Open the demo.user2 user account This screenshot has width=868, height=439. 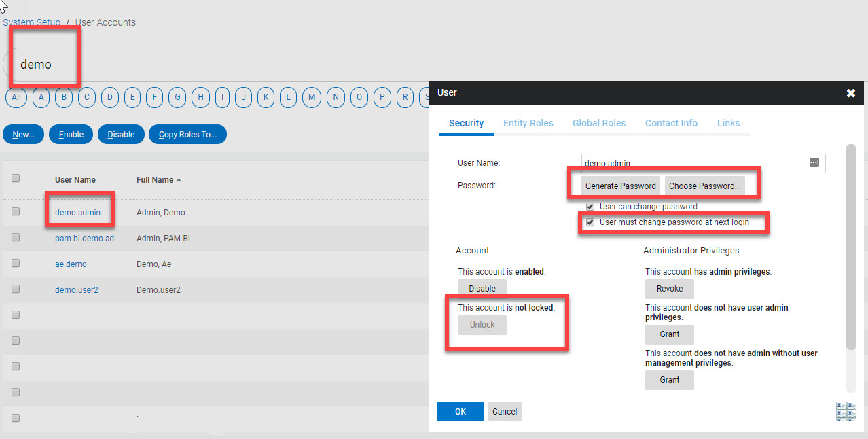tap(76, 289)
